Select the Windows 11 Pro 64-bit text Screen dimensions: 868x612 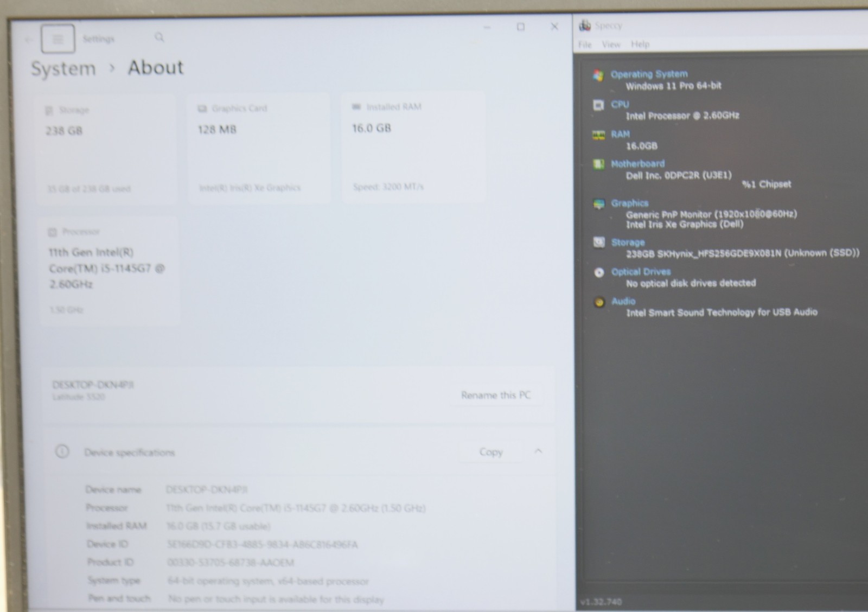click(673, 86)
